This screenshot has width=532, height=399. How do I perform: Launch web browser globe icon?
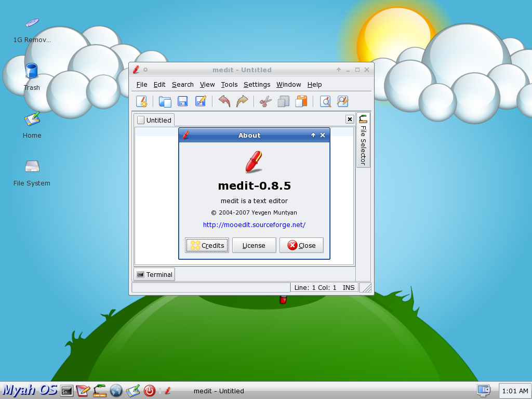[116, 391]
